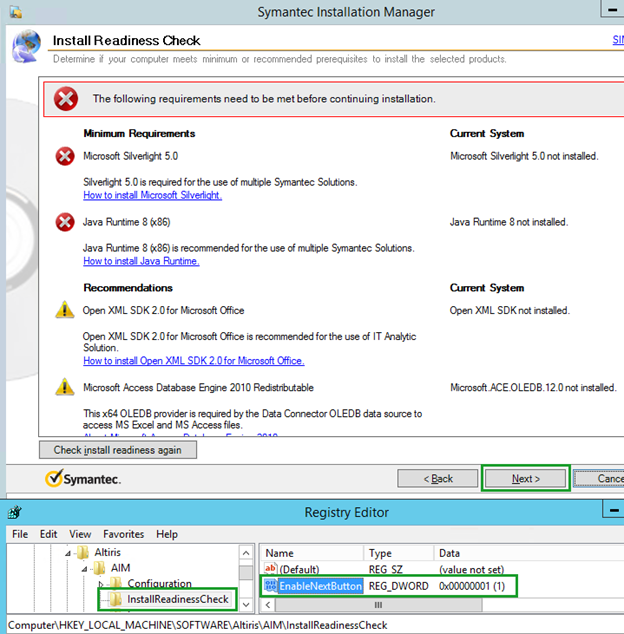Click the globe Install Readiness Check icon
Image resolution: width=624 pixels, height=634 pixels.
tap(27, 46)
